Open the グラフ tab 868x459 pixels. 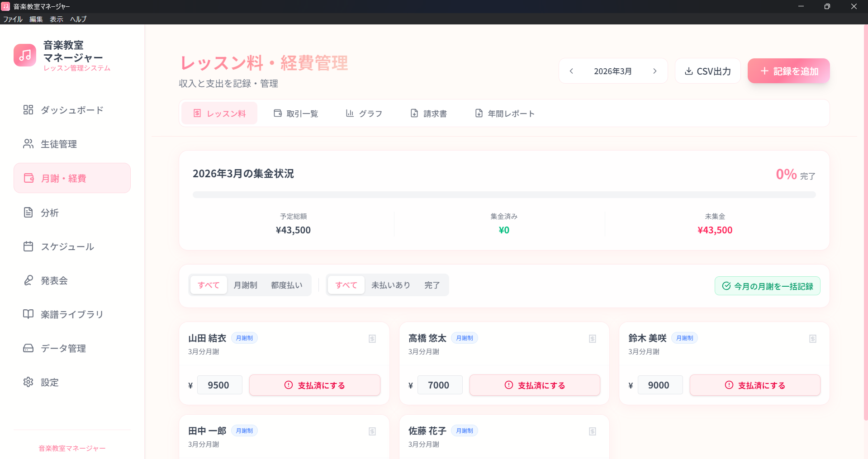point(364,113)
